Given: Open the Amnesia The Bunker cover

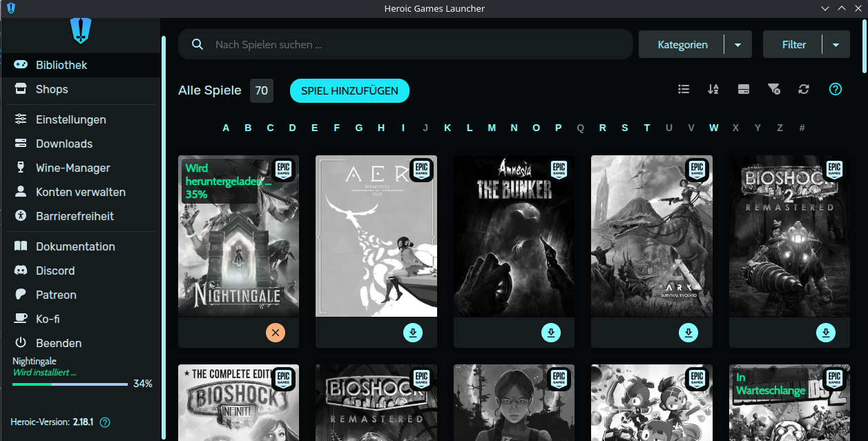Looking at the screenshot, I should 514,236.
